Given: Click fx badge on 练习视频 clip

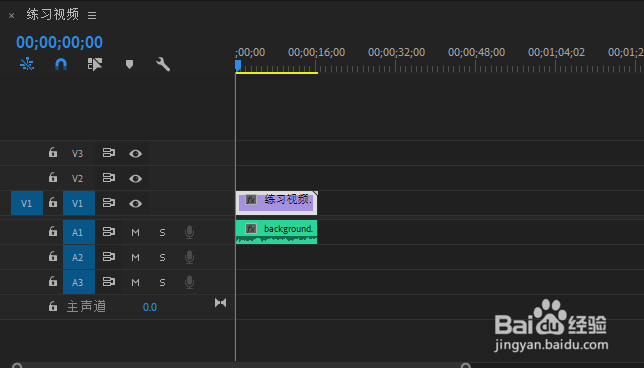Looking at the screenshot, I should [251, 200].
